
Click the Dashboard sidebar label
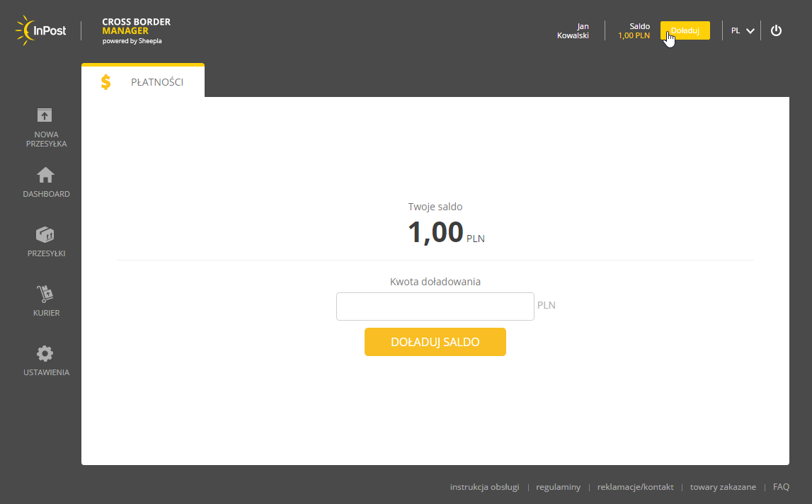47,194
